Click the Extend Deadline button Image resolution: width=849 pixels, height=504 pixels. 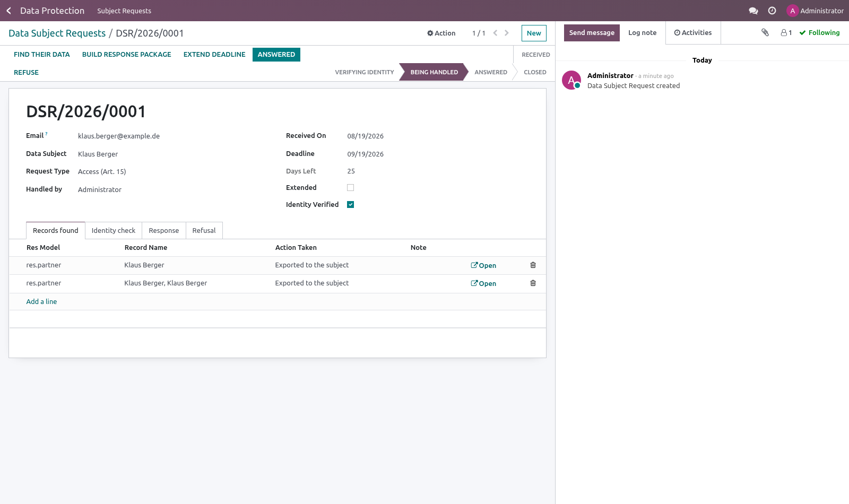point(214,55)
